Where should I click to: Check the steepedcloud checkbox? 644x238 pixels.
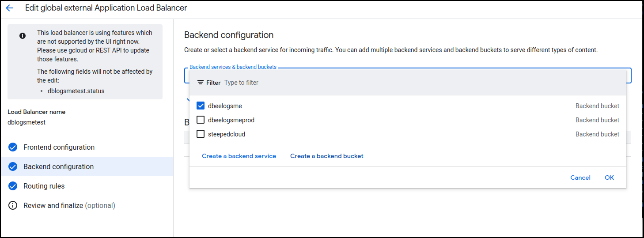201,134
